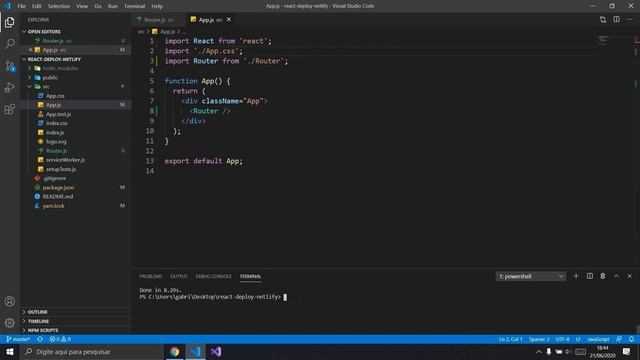Image resolution: width=640 pixels, height=360 pixels.
Task: Open the notifications bell in status bar
Action: coord(631,339)
